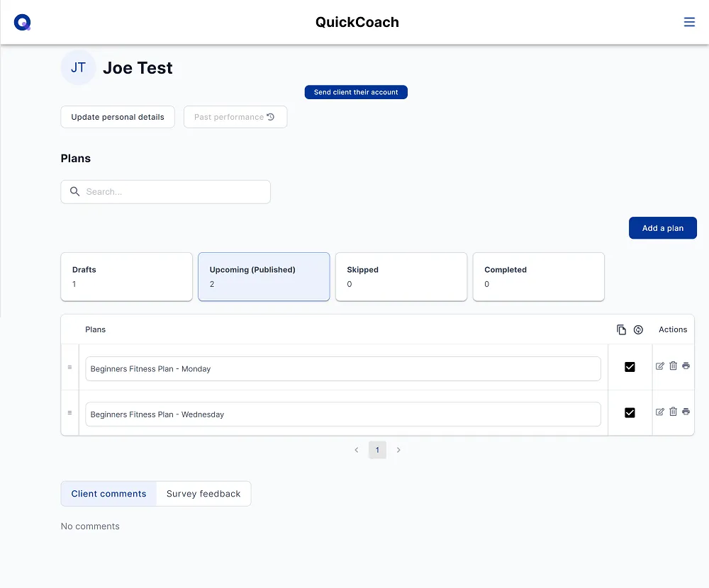Click the next page chevron below the plans
709x588 pixels.
click(x=398, y=450)
